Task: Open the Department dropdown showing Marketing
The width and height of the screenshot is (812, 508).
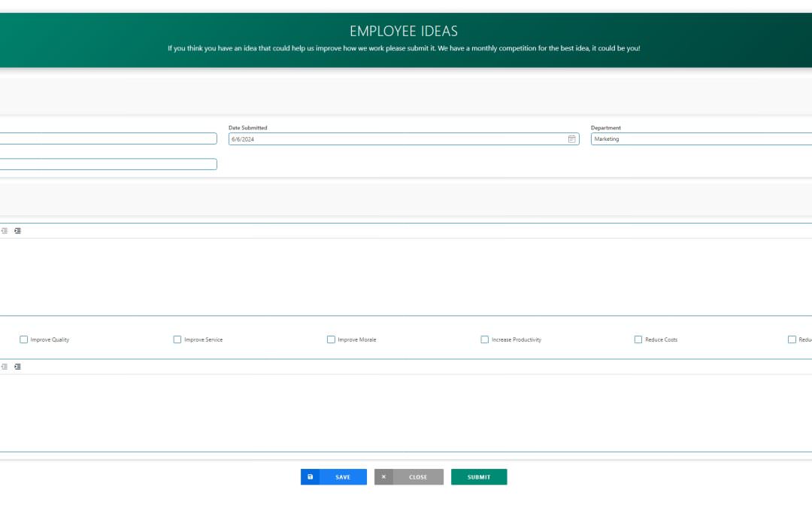Action: tap(699, 138)
